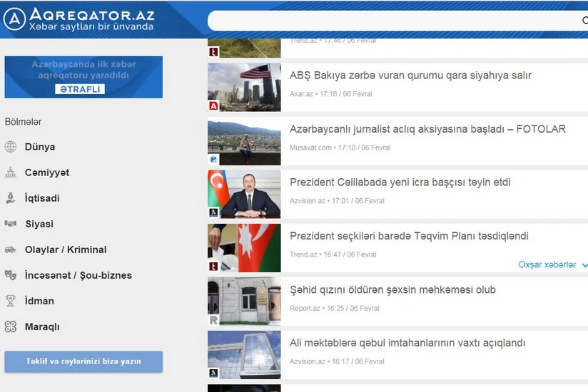Click the handshake icon beside Siyasi
The height and width of the screenshot is (392, 588).
[x=11, y=224]
